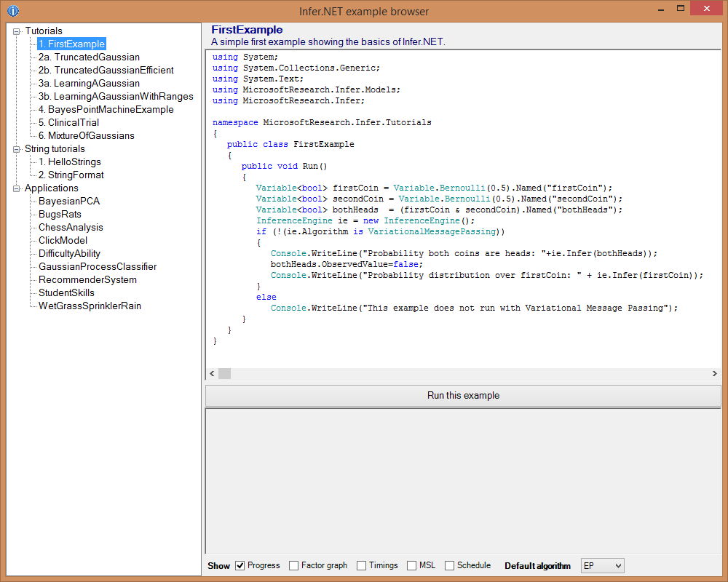Minimize the Infer.NET example browser window
728x582 pixels.
click(x=661, y=9)
